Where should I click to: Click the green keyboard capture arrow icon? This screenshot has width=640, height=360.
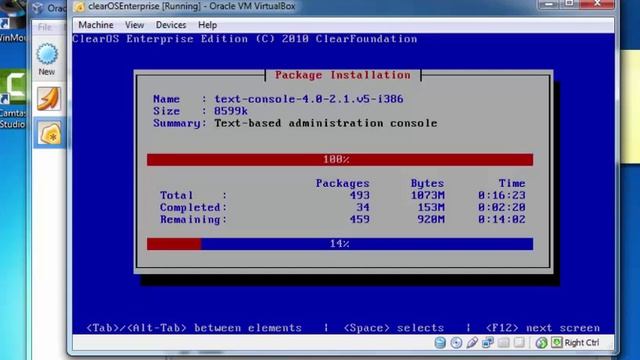[x=557, y=342]
